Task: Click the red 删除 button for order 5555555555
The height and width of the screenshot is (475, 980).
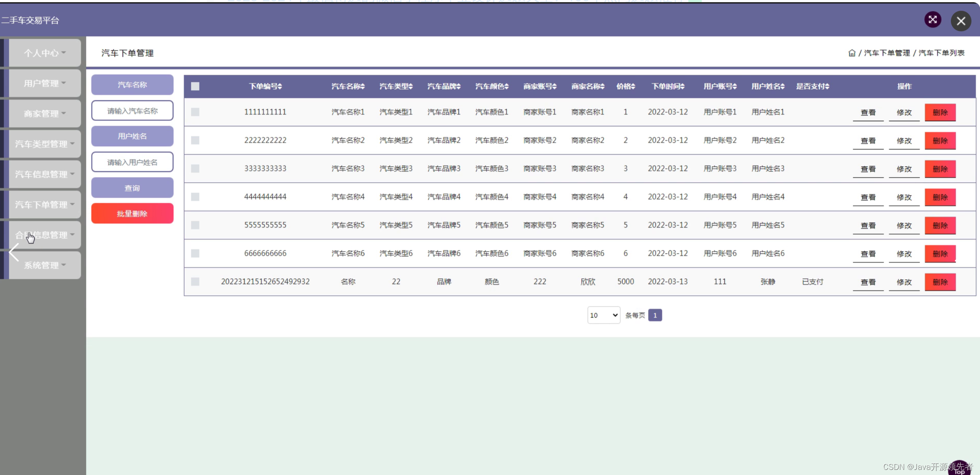Action: click(x=940, y=226)
